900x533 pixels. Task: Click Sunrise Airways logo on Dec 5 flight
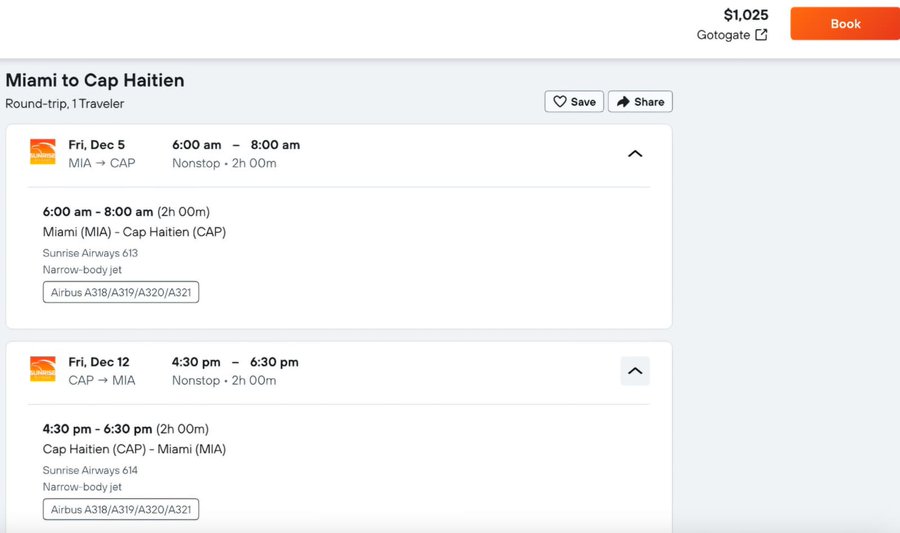click(x=43, y=153)
